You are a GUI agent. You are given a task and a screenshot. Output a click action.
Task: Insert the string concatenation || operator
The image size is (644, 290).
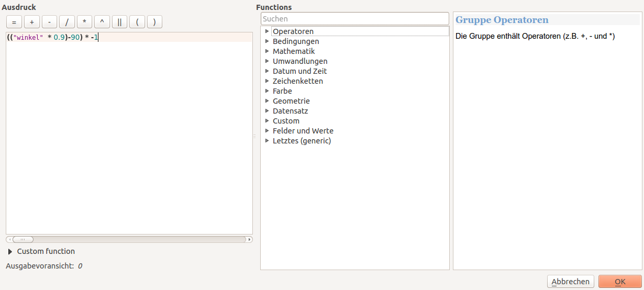(119, 22)
